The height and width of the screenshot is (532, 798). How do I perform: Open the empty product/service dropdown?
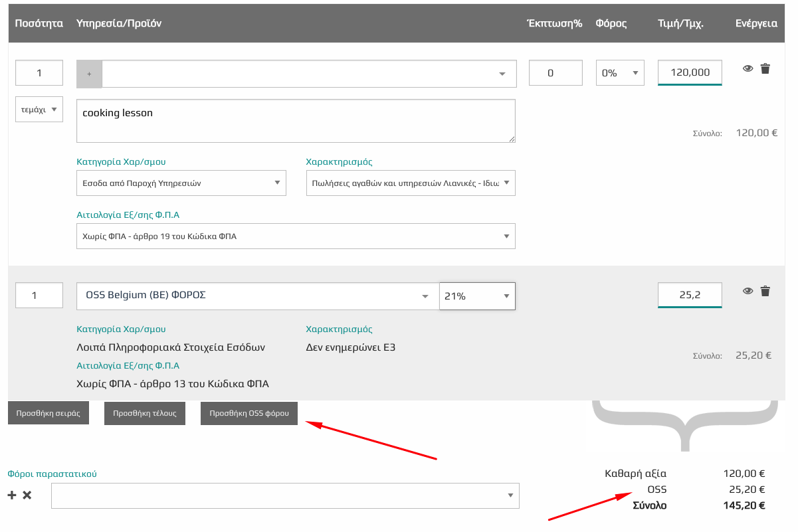tap(309, 74)
